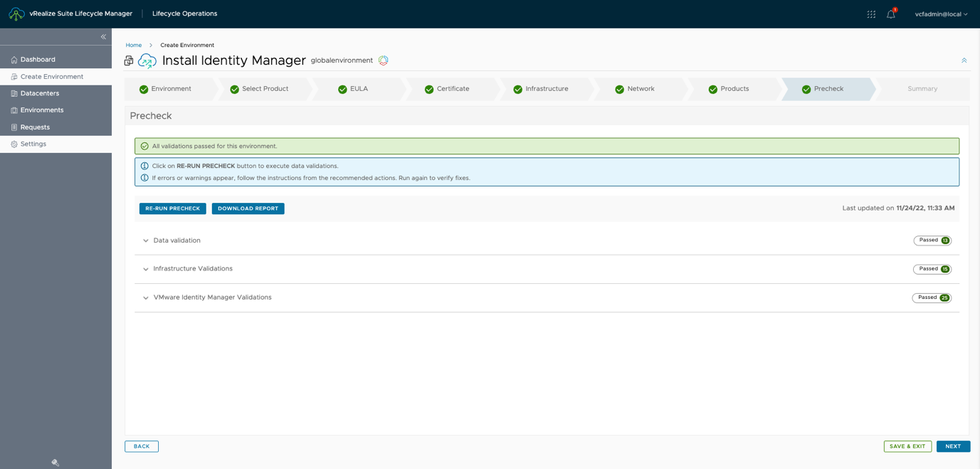Go to the Summary wizard step
This screenshot has width=980, height=469.
922,89
